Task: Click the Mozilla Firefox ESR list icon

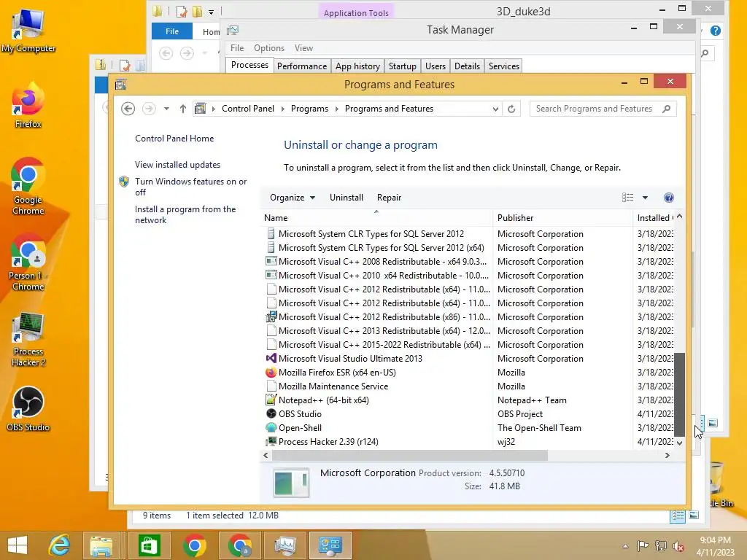Action: [271, 373]
